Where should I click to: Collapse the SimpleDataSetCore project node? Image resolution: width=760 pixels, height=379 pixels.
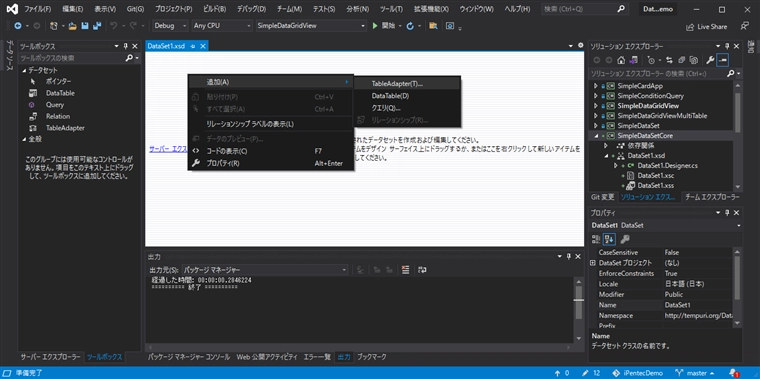pos(596,136)
